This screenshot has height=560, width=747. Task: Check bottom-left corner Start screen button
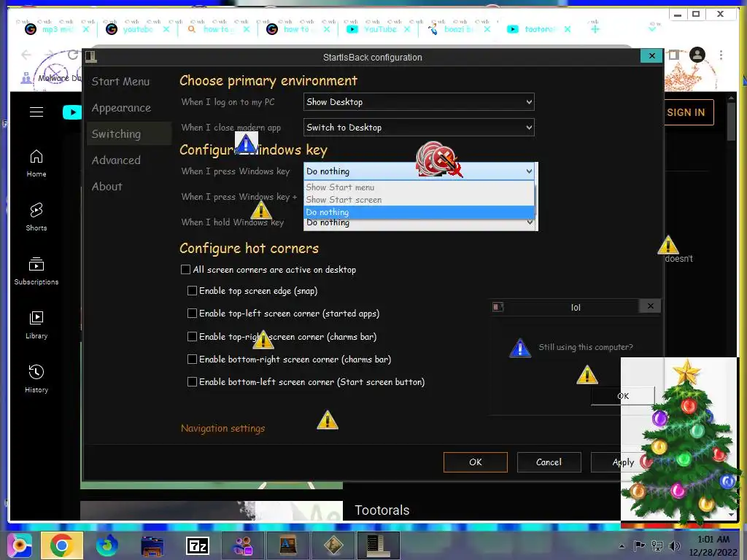click(192, 382)
